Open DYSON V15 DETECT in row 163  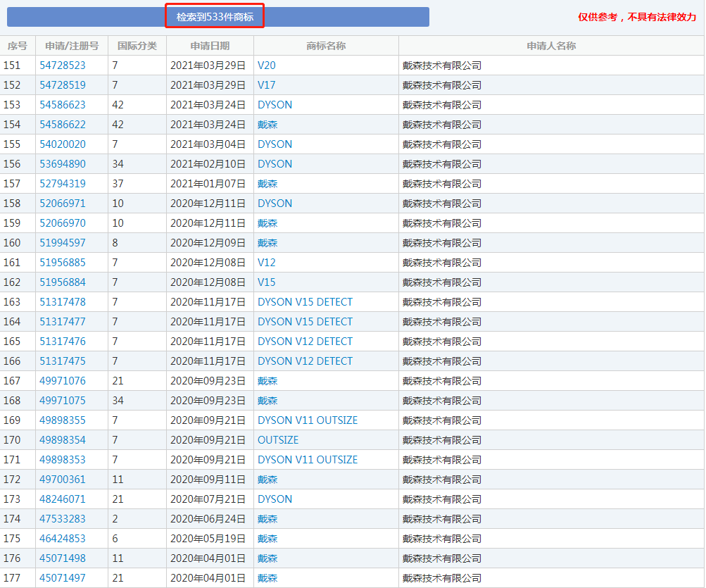[x=305, y=302]
